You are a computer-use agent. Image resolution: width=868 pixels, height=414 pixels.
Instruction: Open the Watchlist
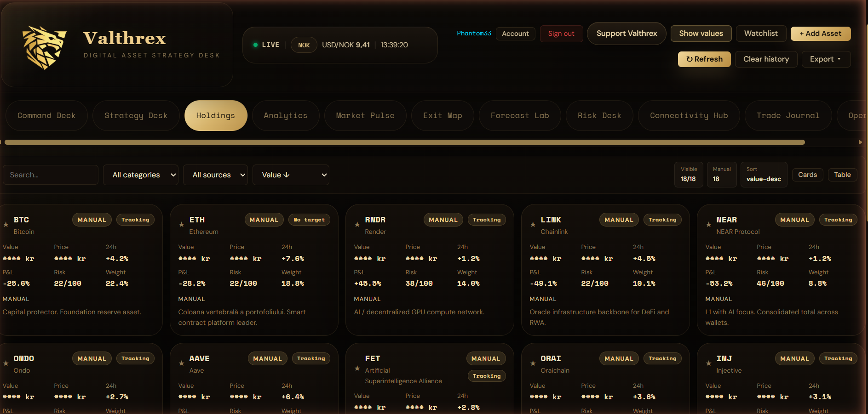point(761,34)
